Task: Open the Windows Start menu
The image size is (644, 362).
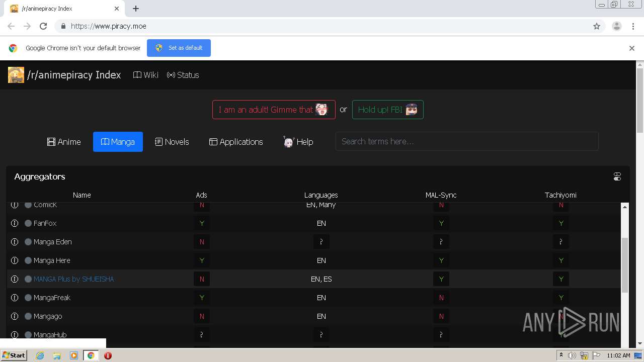Action: 14,355
